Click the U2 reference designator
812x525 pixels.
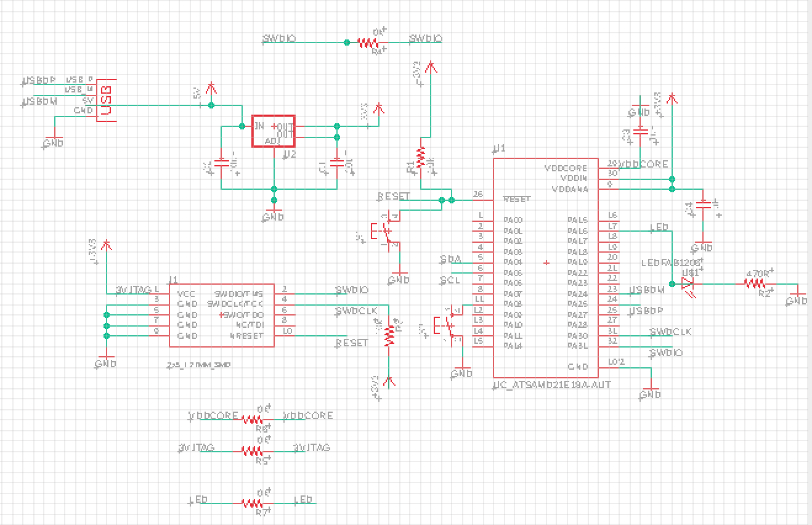tap(289, 155)
